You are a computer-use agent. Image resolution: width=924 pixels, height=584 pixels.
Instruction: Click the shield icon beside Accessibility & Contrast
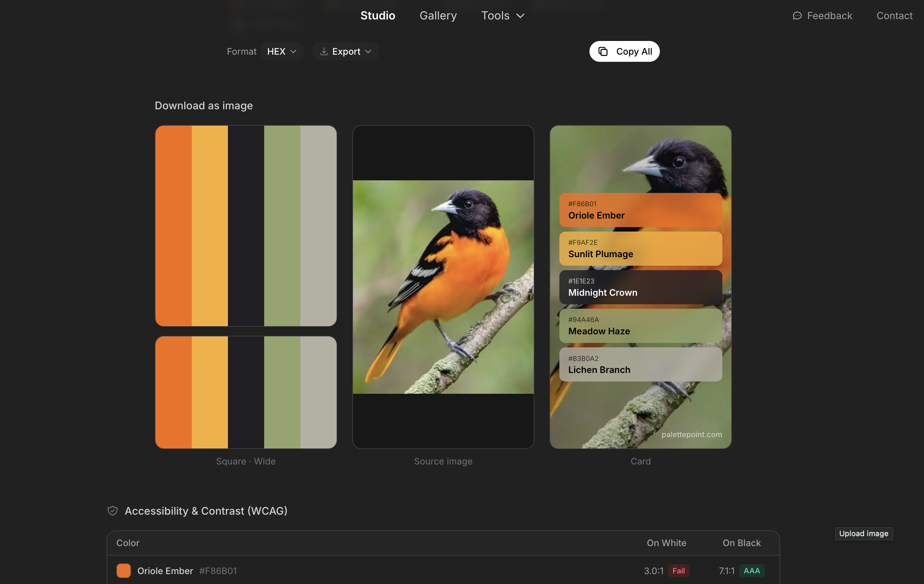[x=113, y=510]
